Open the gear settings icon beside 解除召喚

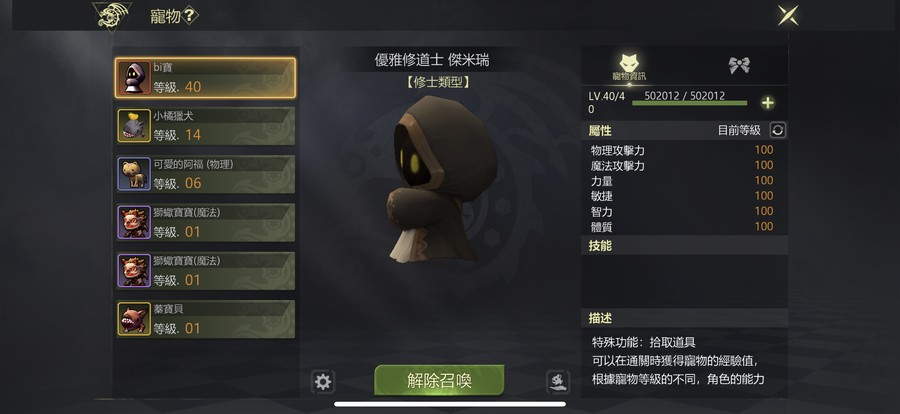coord(323,381)
